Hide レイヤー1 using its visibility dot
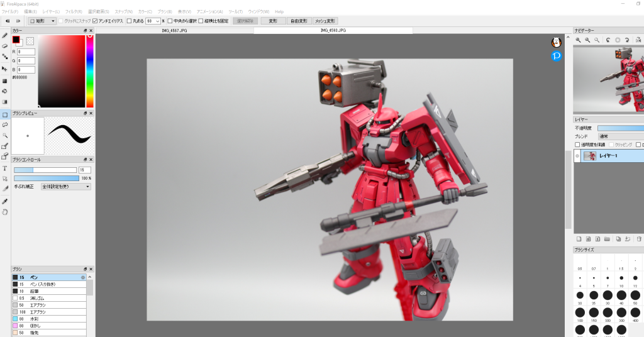The width and height of the screenshot is (644, 337). [577, 156]
